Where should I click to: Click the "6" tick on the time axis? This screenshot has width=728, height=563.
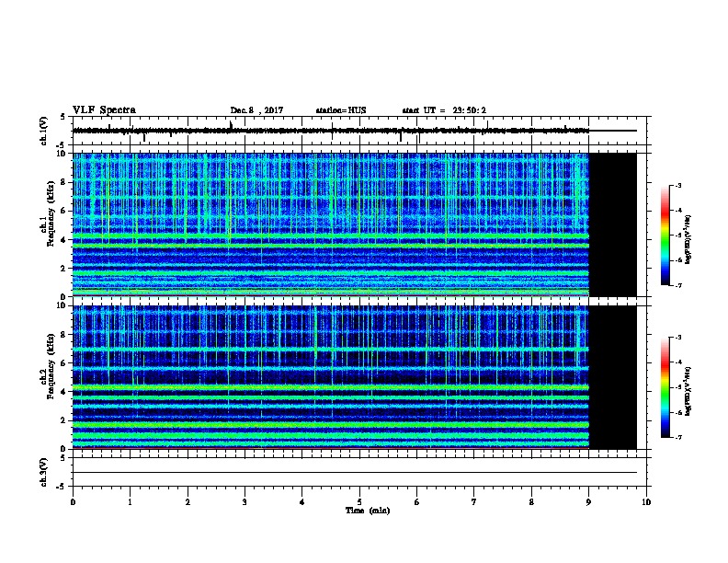coord(416,501)
